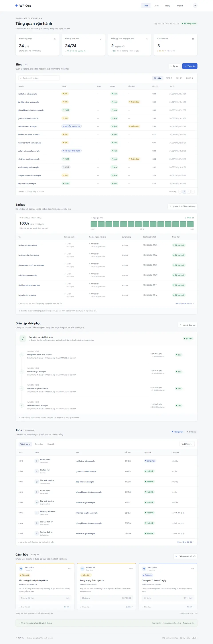Screen dimensions: 213x644
Task: Filter sites by PROD 8 tab
Action: pos(169,78)
